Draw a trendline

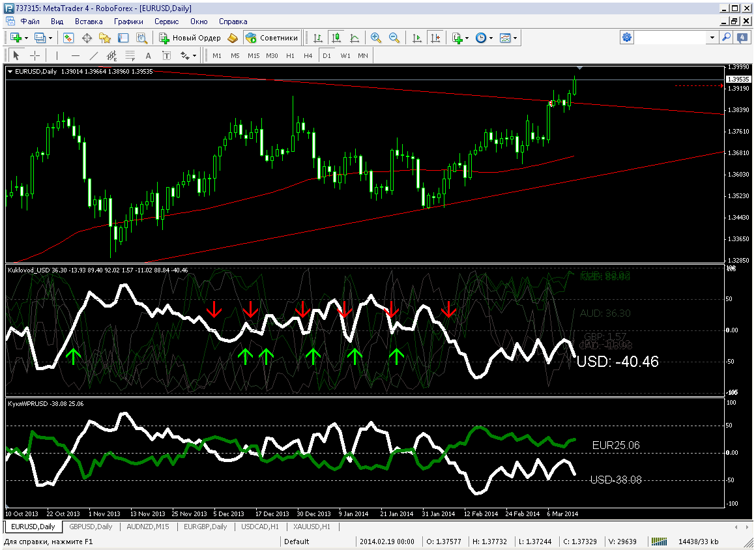coord(94,55)
